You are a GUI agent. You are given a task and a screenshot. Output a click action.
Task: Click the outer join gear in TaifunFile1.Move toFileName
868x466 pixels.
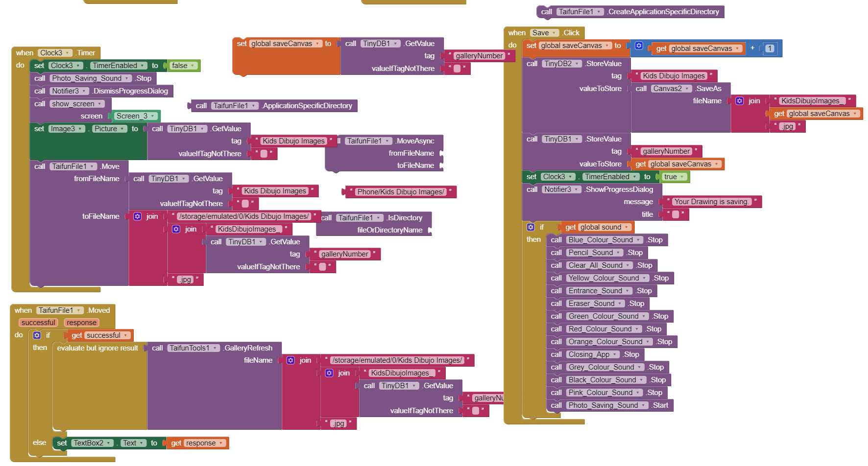click(x=138, y=216)
